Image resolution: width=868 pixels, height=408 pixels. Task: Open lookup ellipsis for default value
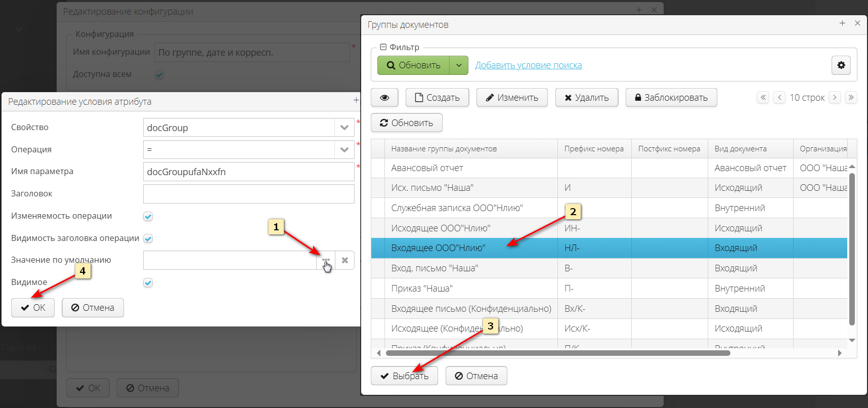326,260
